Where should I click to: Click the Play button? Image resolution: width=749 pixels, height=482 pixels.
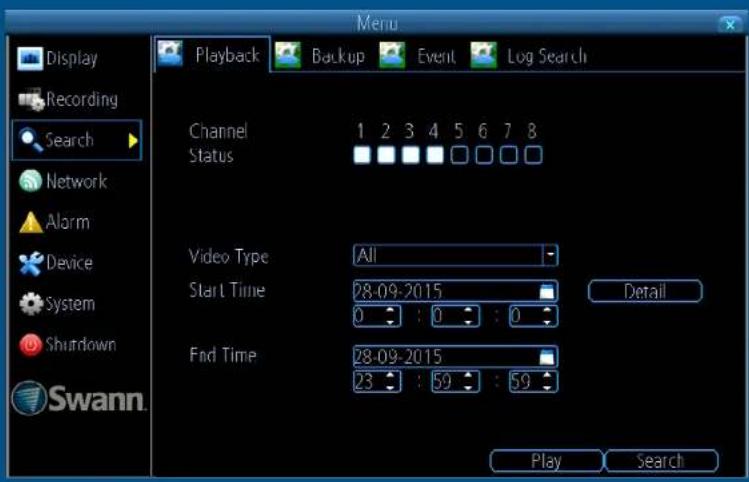click(546, 461)
